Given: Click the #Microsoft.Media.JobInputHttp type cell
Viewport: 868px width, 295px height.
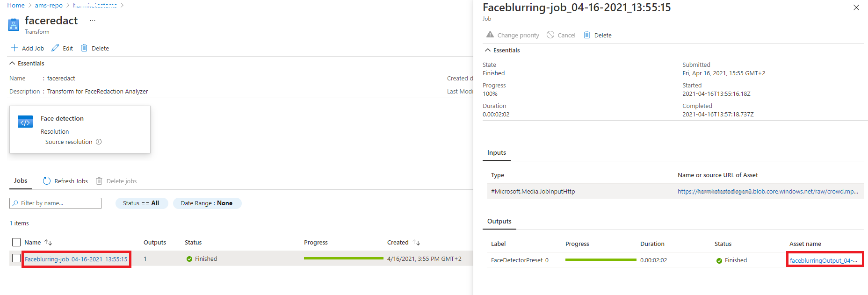Looking at the screenshot, I should (x=533, y=192).
